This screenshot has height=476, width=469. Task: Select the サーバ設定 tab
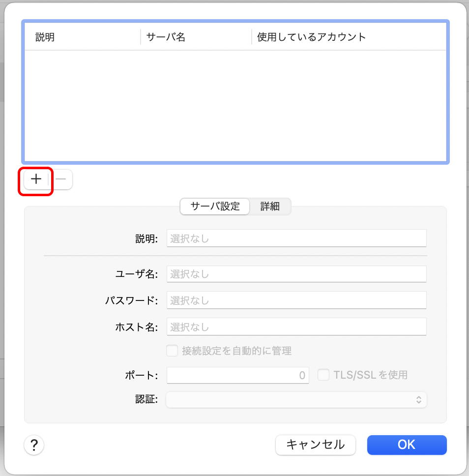(x=215, y=207)
